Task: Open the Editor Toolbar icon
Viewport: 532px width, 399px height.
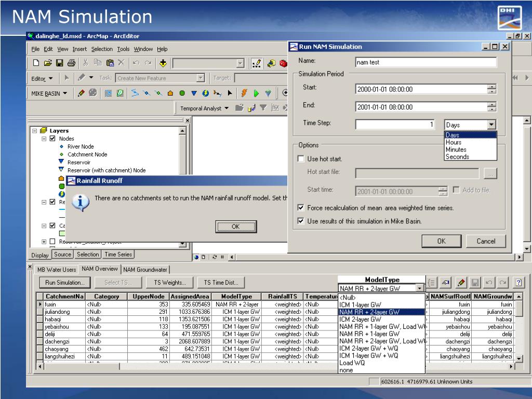Action: 257,63
